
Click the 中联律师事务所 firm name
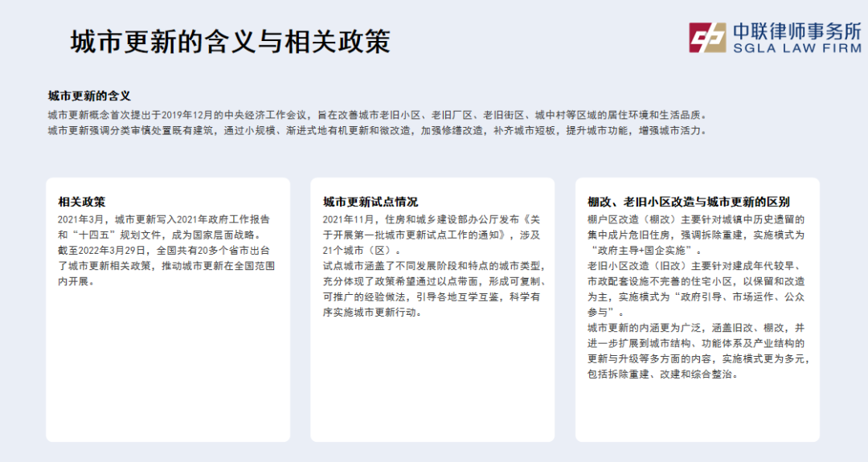(x=796, y=31)
